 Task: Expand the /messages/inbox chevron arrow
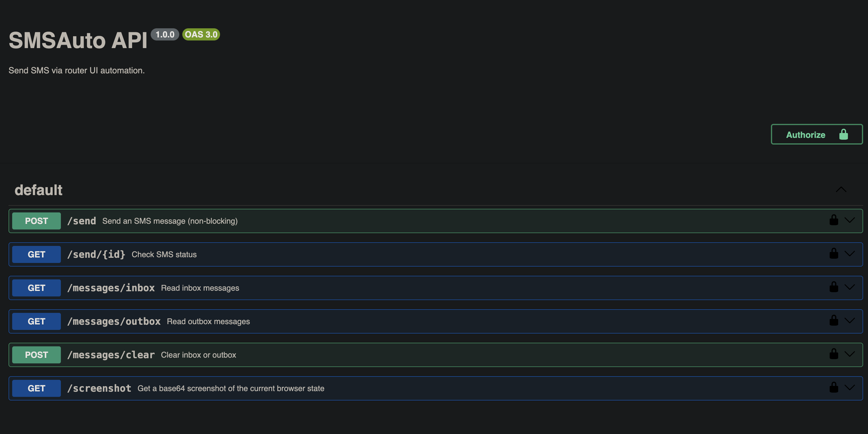[850, 287]
